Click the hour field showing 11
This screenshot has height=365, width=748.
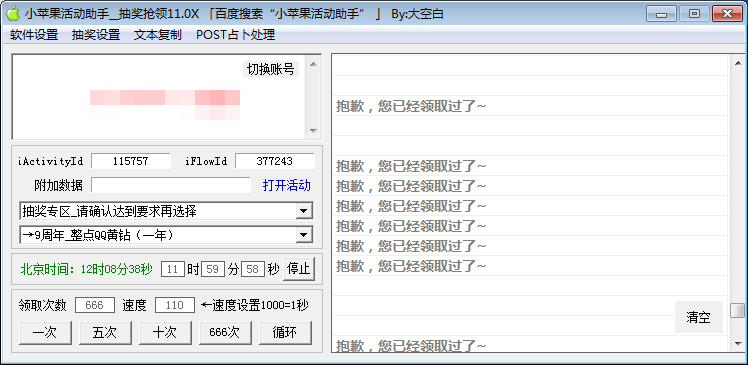coord(173,270)
